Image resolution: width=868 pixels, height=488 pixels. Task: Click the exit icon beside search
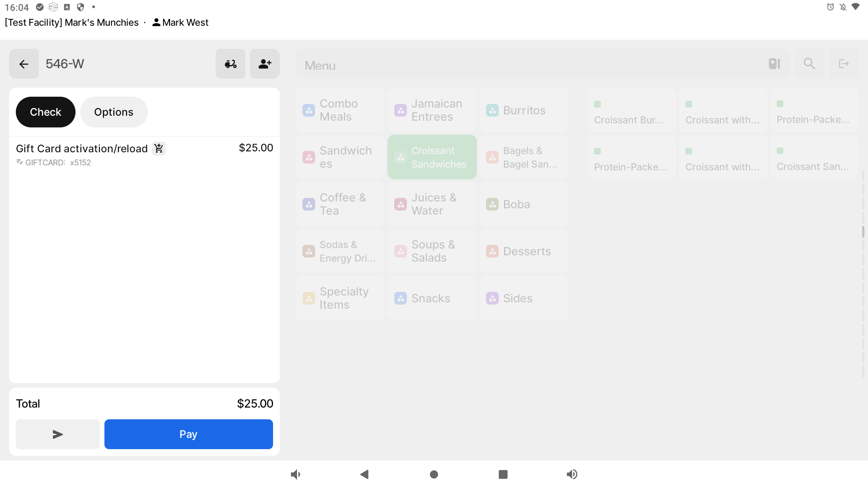point(844,64)
